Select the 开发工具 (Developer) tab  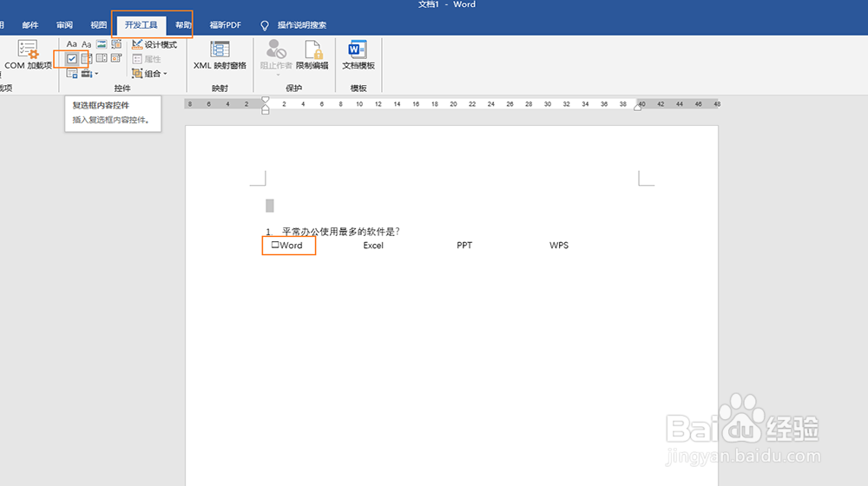pyautogui.click(x=141, y=25)
